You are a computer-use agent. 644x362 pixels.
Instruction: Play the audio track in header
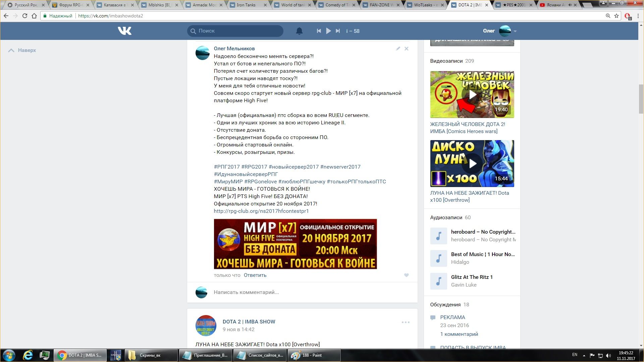328,31
